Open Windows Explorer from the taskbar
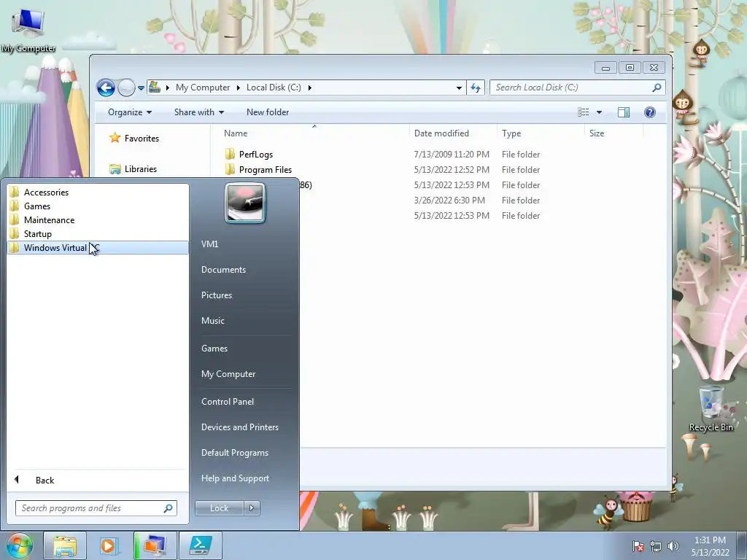 (x=65, y=545)
